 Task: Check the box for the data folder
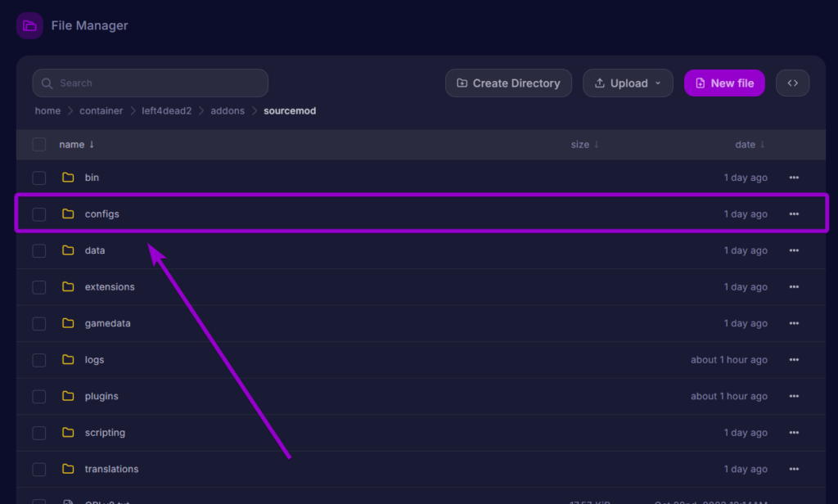(x=39, y=250)
